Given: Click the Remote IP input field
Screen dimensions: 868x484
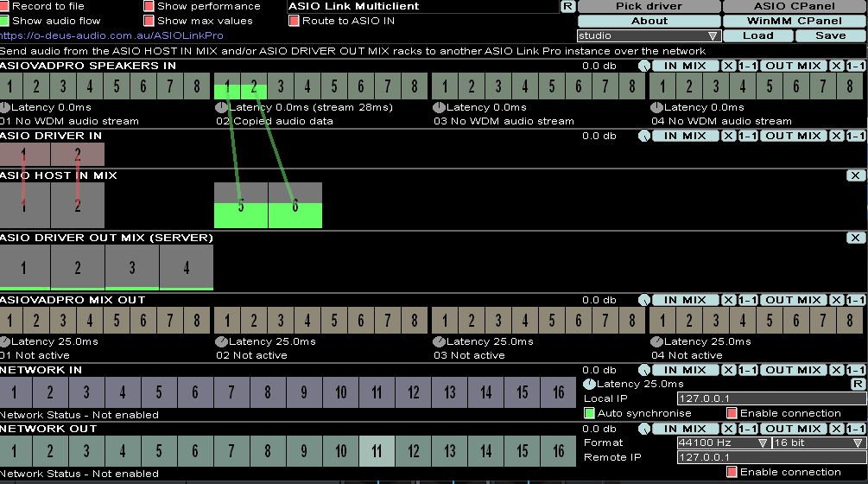Looking at the screenshot, I should click(771, 457).
